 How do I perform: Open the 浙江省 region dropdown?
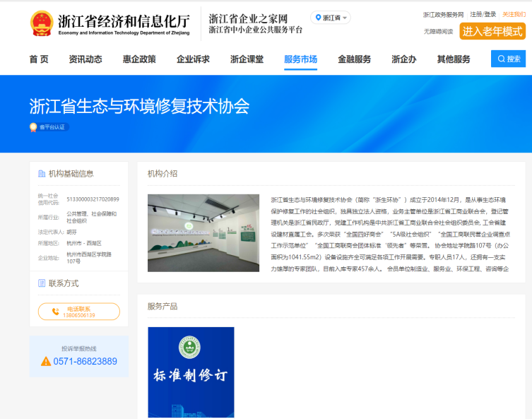(x=331, y=18)
